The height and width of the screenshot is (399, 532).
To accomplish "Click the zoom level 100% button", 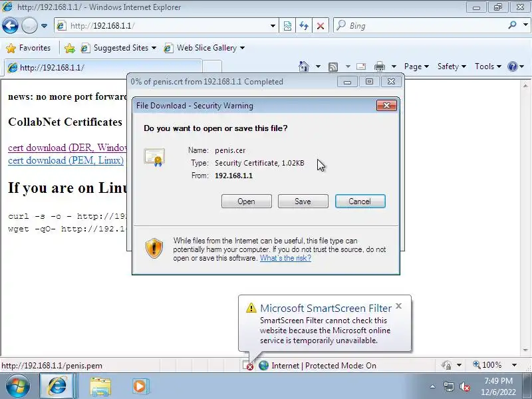I will tap(487, 365).
